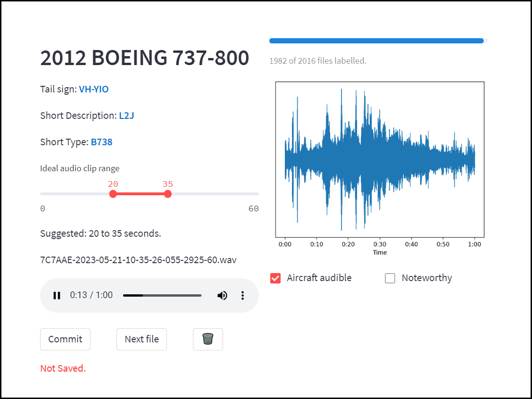The width and height of the screenshot is (532, 399).
Task: Mute the audio player volume
Action: 222,296
